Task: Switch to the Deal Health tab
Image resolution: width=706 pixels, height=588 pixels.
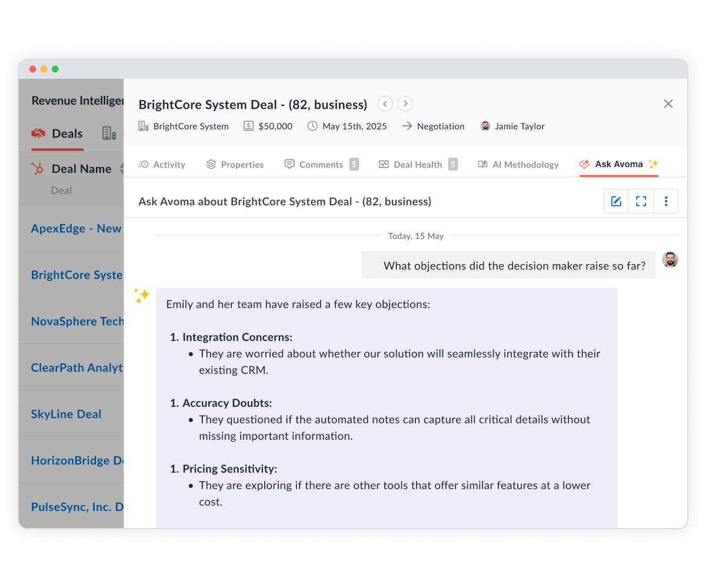Action: coord(418,165)
